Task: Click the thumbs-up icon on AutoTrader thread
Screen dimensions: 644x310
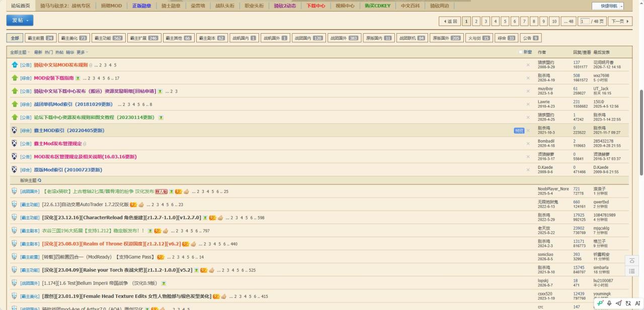Action: [x=141, y=204]
